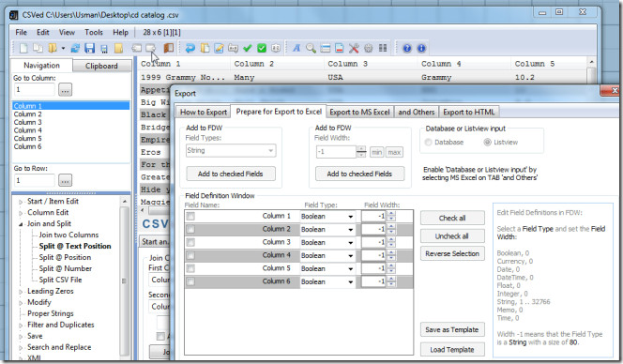Switch to the Clipboard tab

101,66
